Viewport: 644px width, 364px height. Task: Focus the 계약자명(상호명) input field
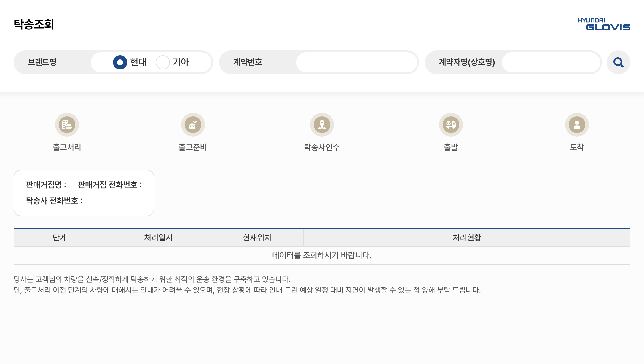[551, 62]
